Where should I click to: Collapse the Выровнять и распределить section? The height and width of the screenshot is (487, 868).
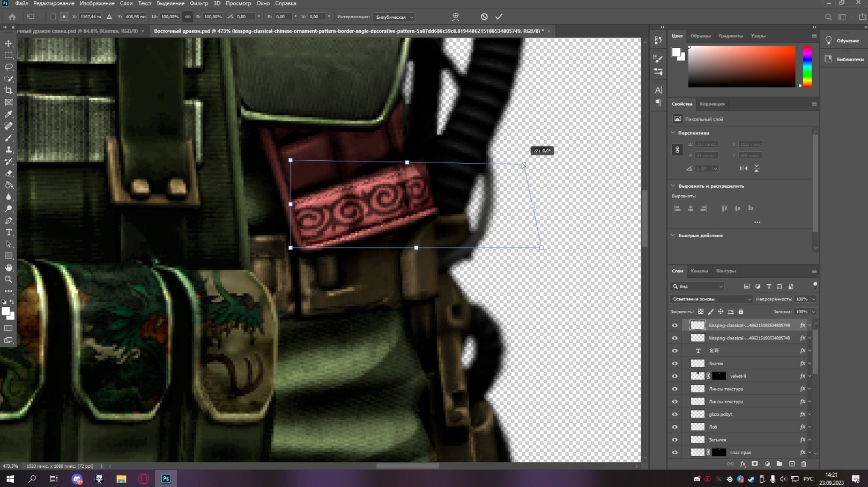673,186
